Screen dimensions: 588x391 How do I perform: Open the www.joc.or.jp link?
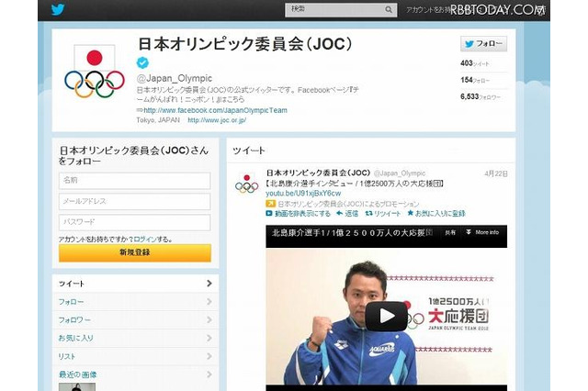[x=217, y=120]
